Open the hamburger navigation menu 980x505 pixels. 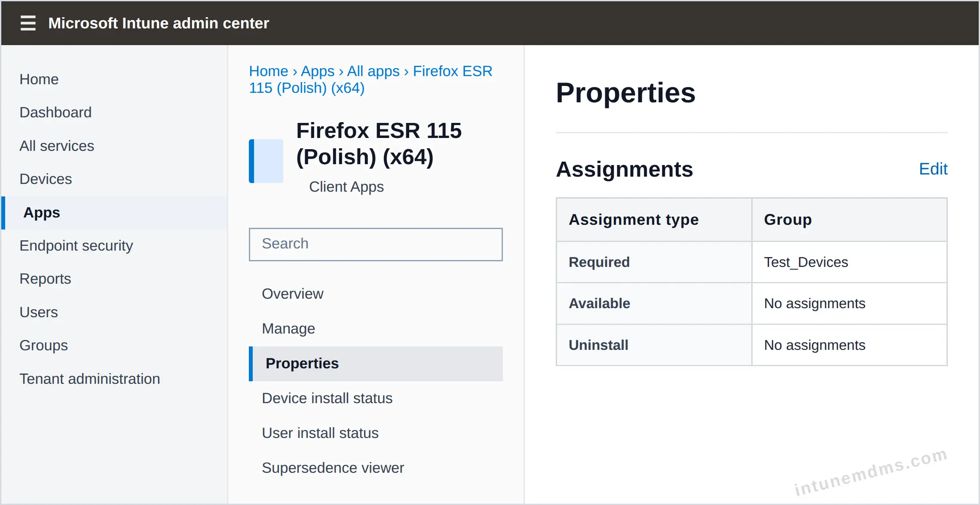tap(28, 23)
